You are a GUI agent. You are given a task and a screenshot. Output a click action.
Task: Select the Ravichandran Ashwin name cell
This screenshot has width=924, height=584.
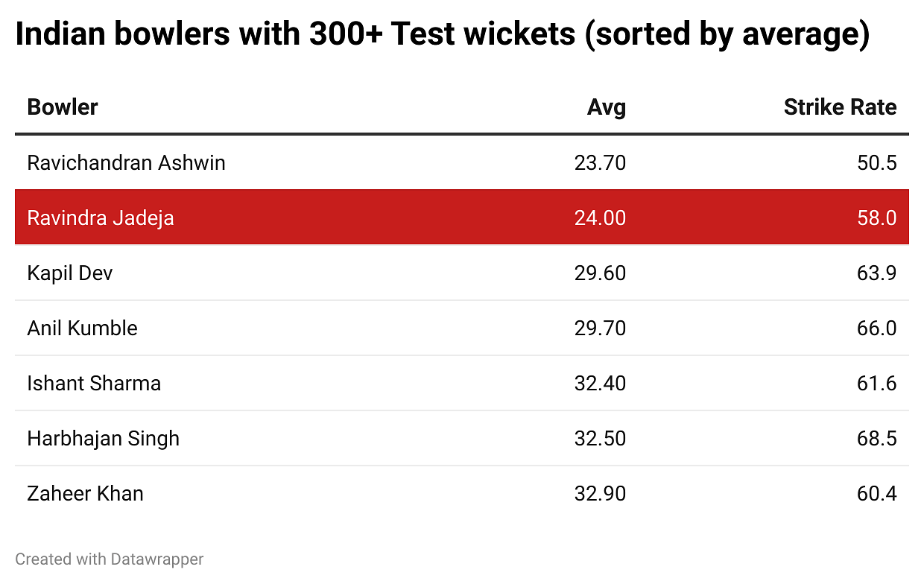tap(126, 162)
